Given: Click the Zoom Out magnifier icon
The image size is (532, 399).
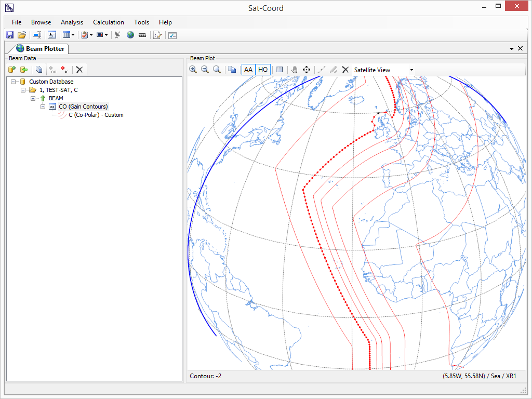Looking at the screenshot, I should [x=205, y=70].
